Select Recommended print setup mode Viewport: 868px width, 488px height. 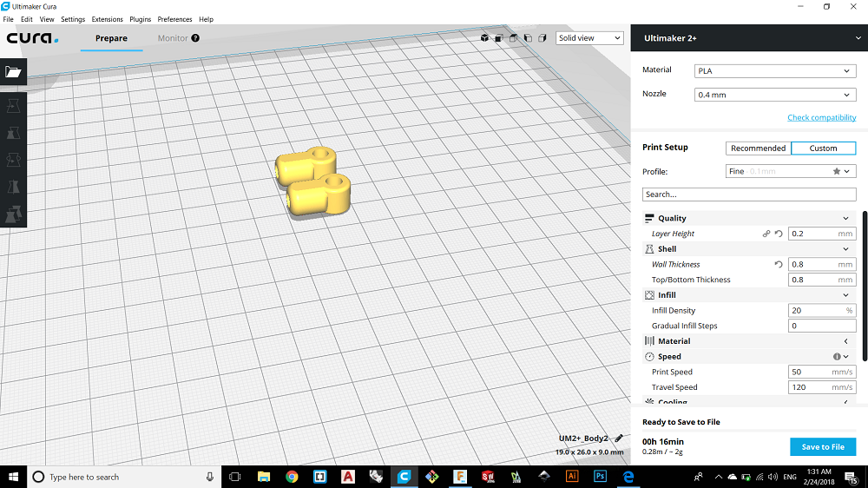click(758, 148)
